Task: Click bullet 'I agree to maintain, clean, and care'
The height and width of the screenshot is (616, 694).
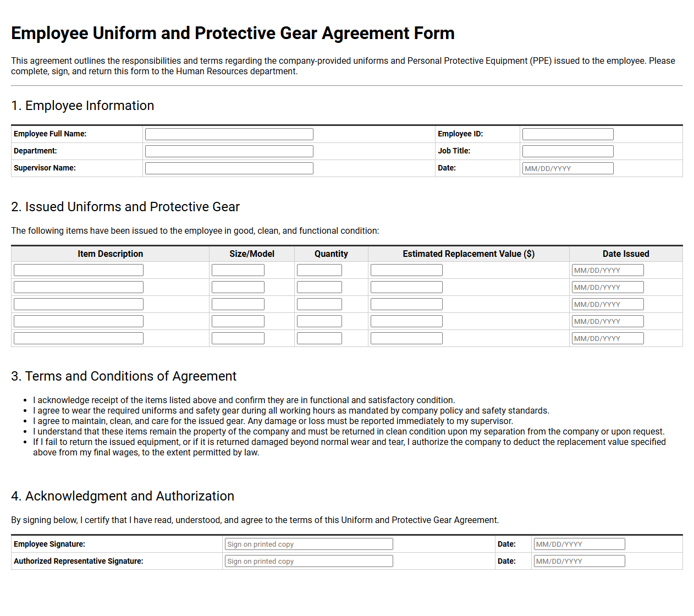Action: 273,421
